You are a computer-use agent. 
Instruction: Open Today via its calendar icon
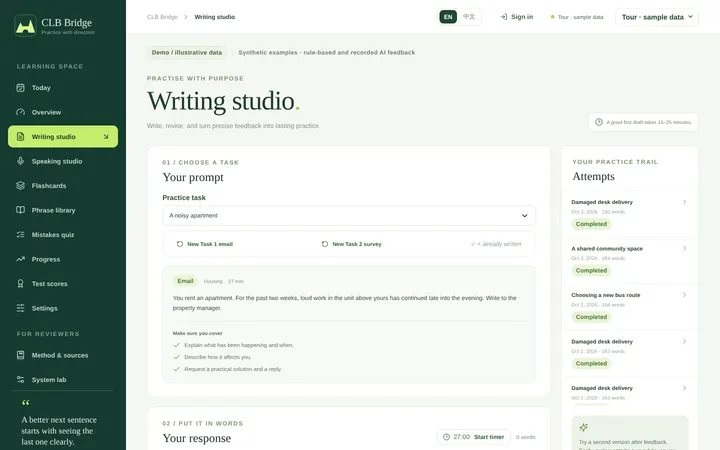point(20,88)
